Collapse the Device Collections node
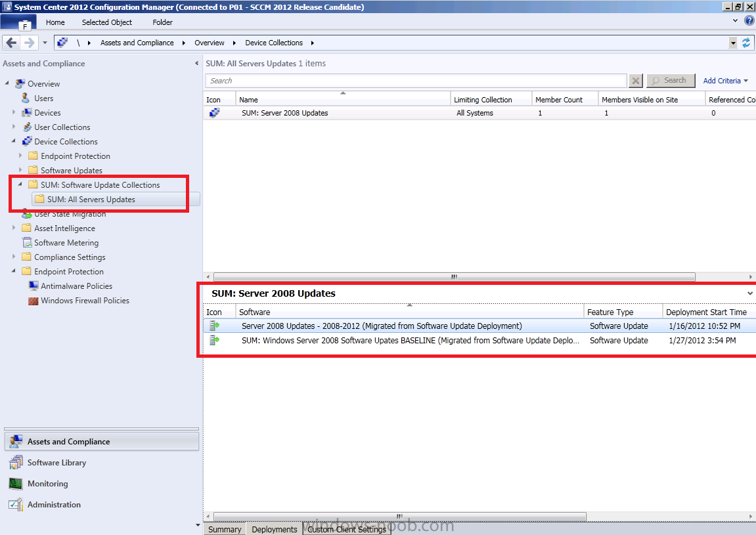The image size is (756, 535). 14,141
